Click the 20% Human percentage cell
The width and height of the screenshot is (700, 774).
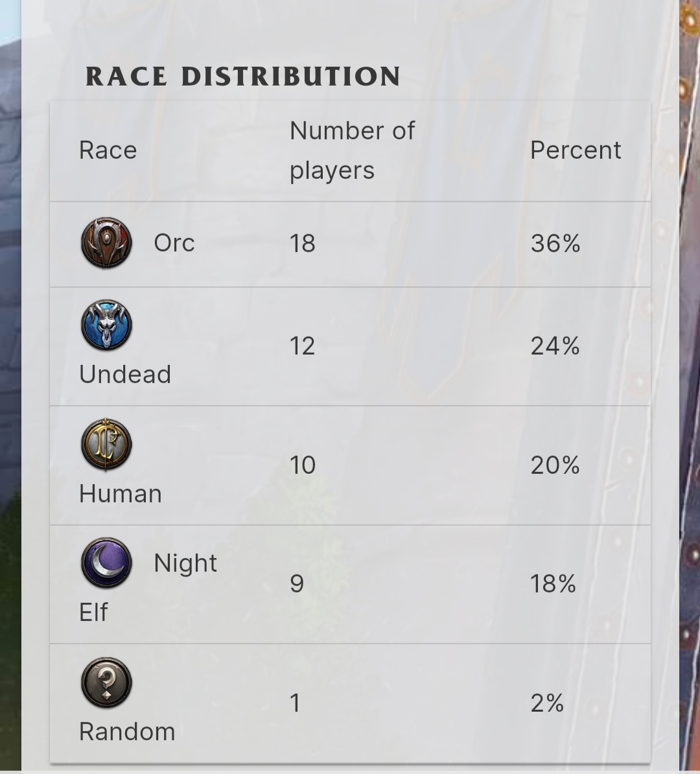(x=555, y=465)
